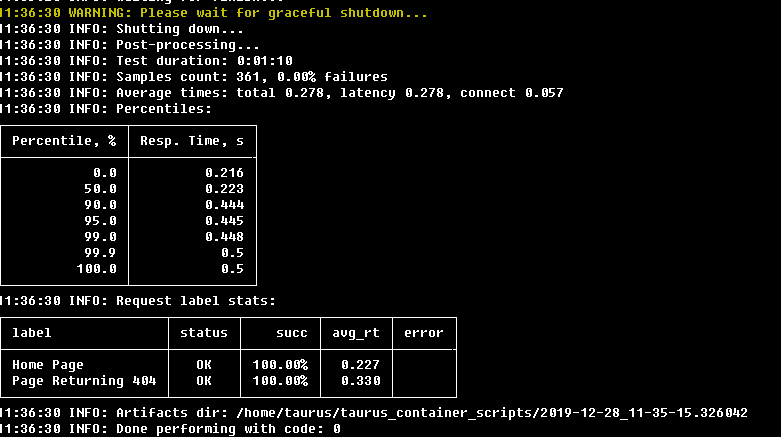Click OK status for Page Returning 404

coord(204,381)
